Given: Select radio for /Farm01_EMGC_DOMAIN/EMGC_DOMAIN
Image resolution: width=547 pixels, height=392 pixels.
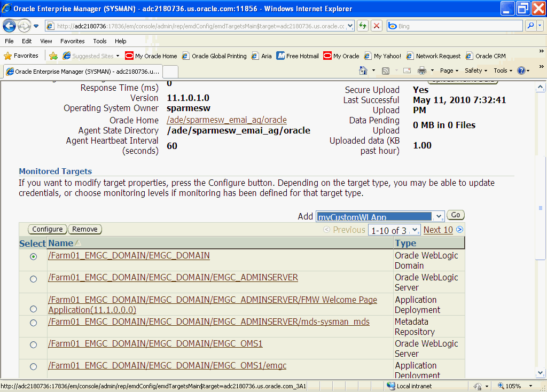Looking at the screenshot, I should click(33, 257).
